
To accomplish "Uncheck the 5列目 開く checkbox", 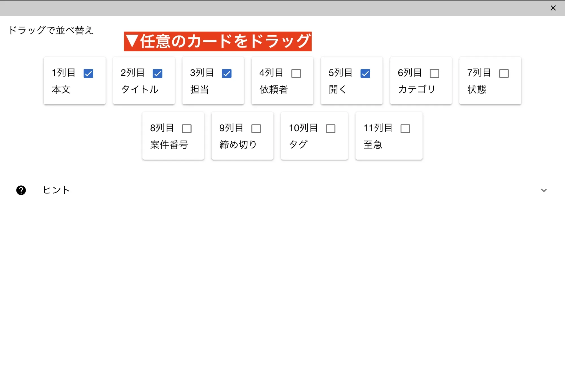I will [365, 73].
